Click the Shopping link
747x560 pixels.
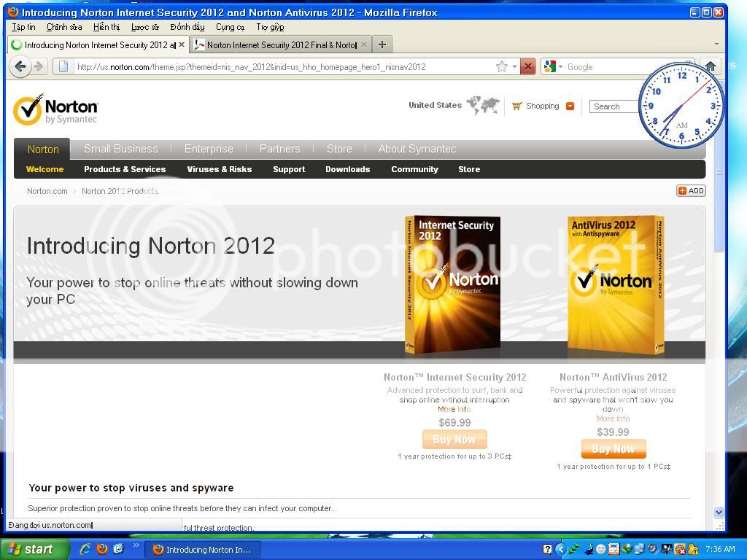[542, 106]
